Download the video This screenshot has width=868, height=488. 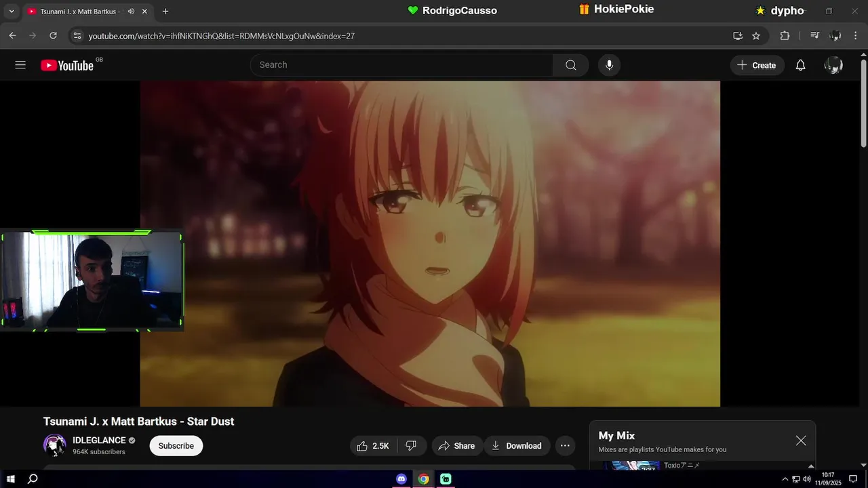click(517, 446)
